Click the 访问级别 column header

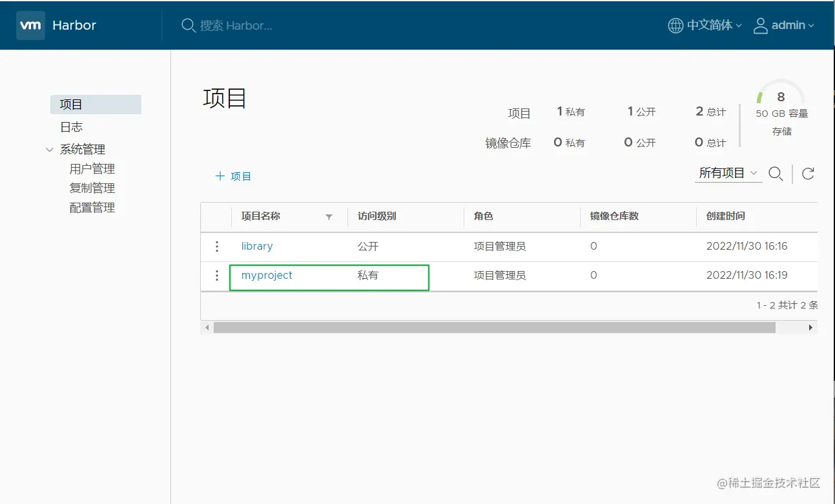tap(377, 216)
